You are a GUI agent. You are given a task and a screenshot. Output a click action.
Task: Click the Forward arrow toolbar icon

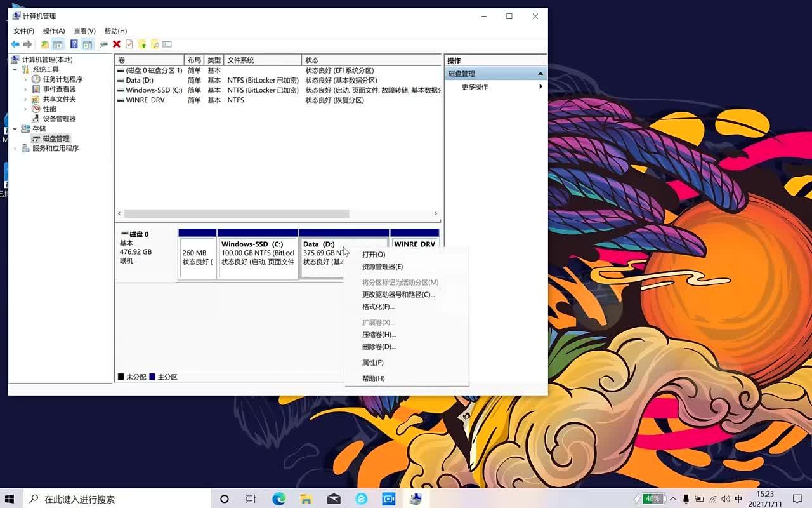point(27,44)
